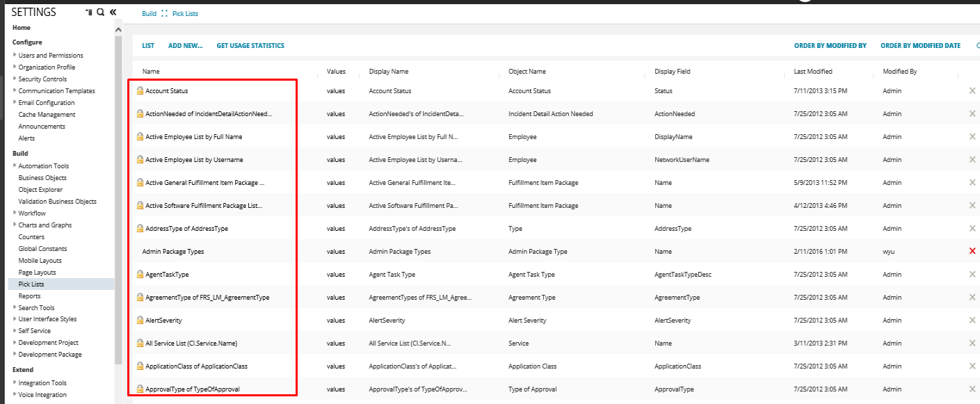Expand the Users and Permissions node
Screen dimensions: 980x404
[15, 55]
